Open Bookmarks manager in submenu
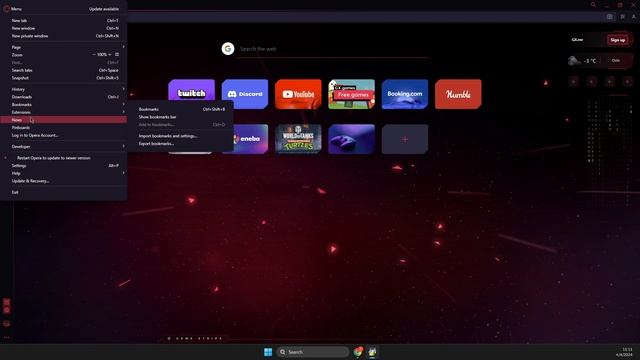Image resolution: width=640 pixels, height=360 pixels. click(181, 109)
